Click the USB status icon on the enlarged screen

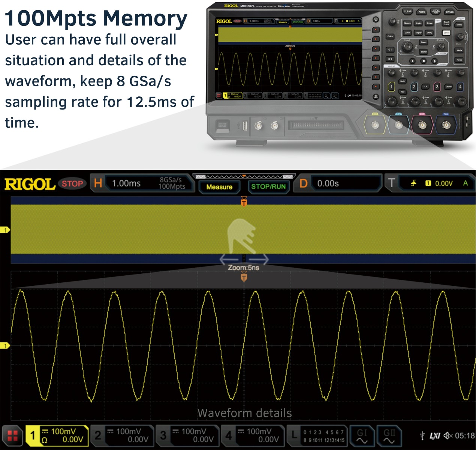(422, 435)
